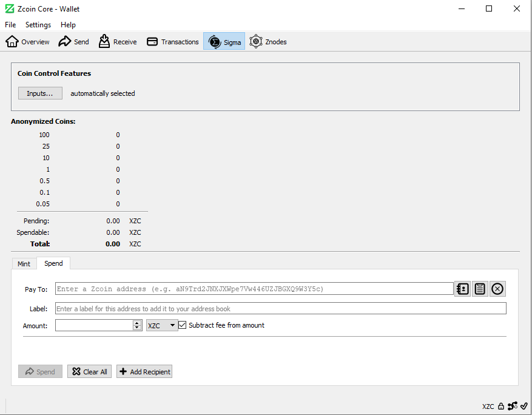Decrease amount with the down stepper arrow
The image size is (532, 415).
click(137, 328)
